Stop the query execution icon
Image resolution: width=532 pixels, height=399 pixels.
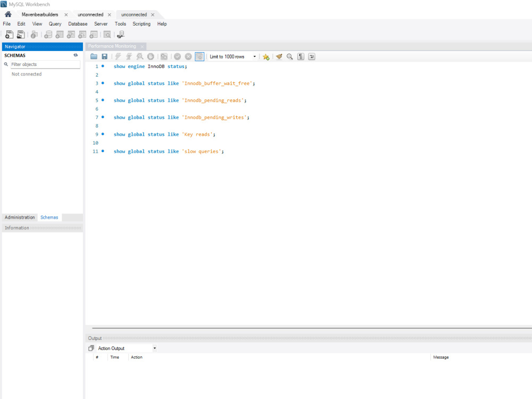[x=151, y=57]
